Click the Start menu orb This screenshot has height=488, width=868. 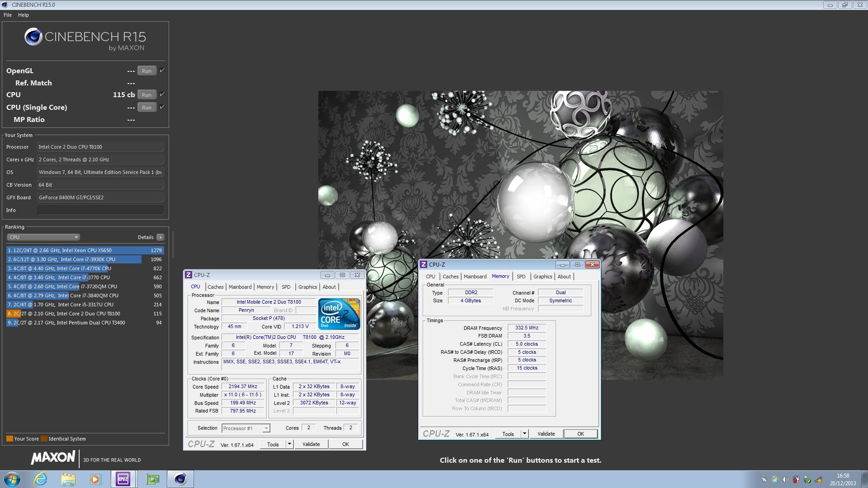pyautogui.click(x=12, y=479)
